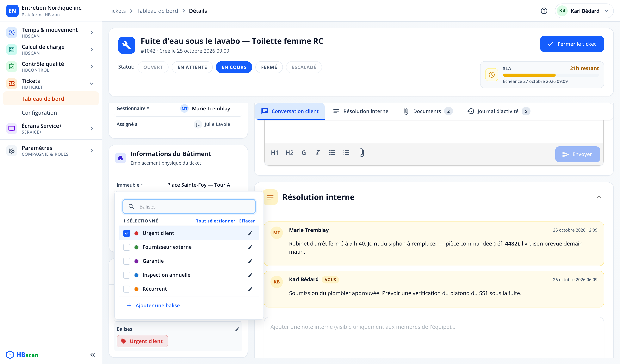Image resolution: width=620 pixels, height=364 pixels.
Task: Click the HBscan logo
Action: (x=22, y=355)
